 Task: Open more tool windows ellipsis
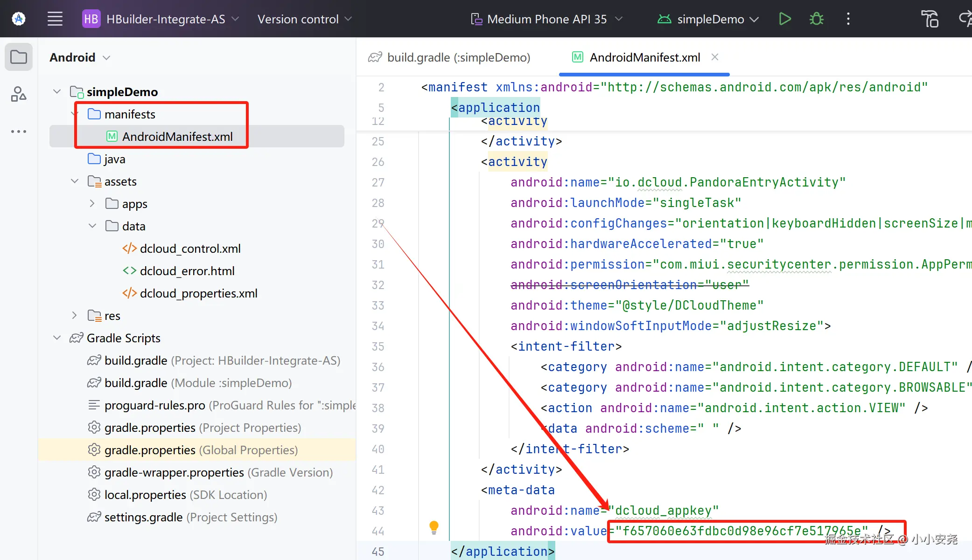coord(19,131)
